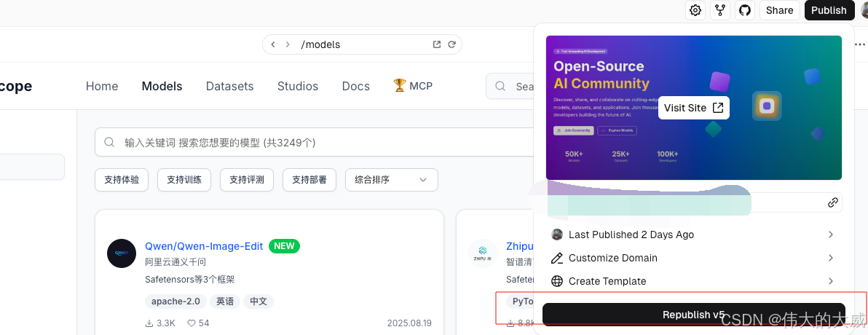Click the magnifier in model search
The height and width of the screenshot is (335, 868).
tap(109, 142)
